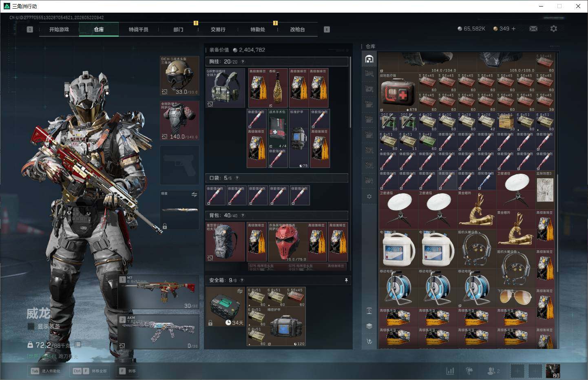Click the 65,582K currency balance
Image resolution: width=588 pixels, height=380 pixels.
(471, 29)
